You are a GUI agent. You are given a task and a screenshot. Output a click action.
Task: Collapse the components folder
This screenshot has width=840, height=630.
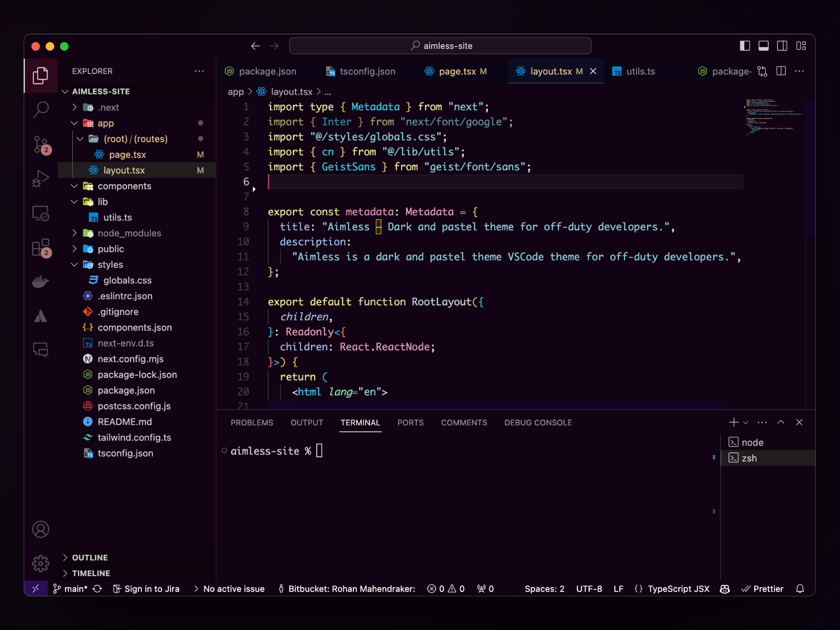click(x=74, y=186)
